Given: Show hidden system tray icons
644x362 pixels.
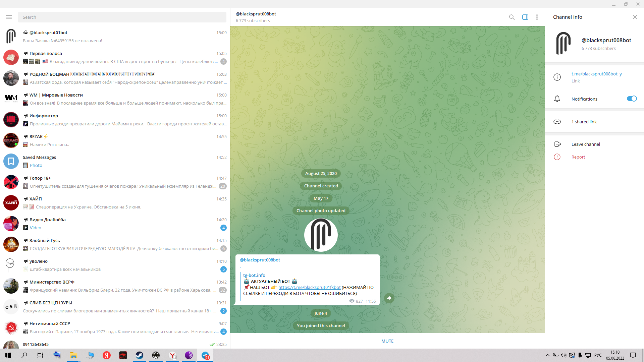Looking at the screenshot, I should pyautogui.click(x=548, y=355).
